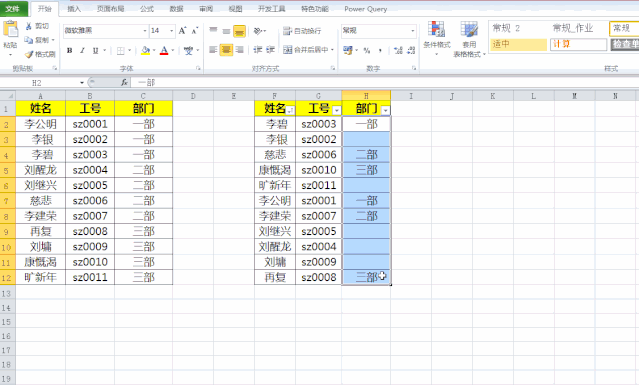This screenshot has height=385, width=639.
Task: Open the font name dropdown
Action: 145,31
